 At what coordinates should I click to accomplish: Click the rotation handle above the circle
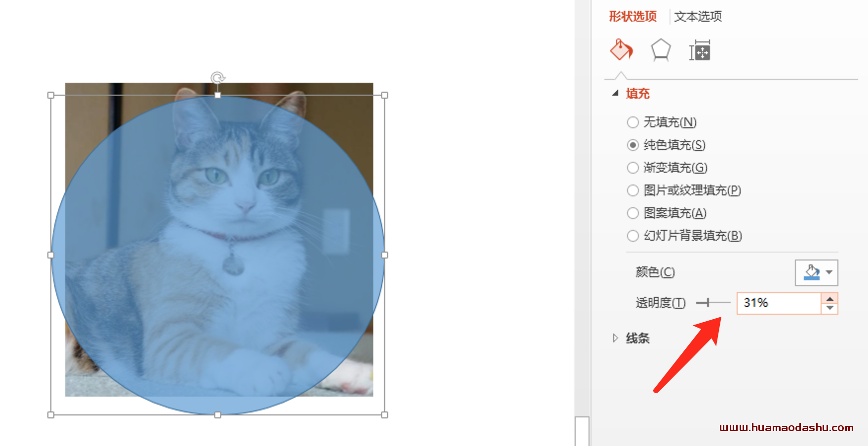pyautogui.click(x=218, y=77)
